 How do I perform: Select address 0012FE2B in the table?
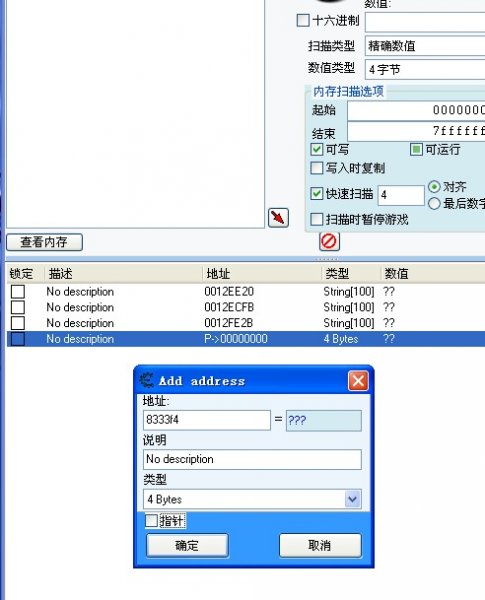(x=229, y=323)
